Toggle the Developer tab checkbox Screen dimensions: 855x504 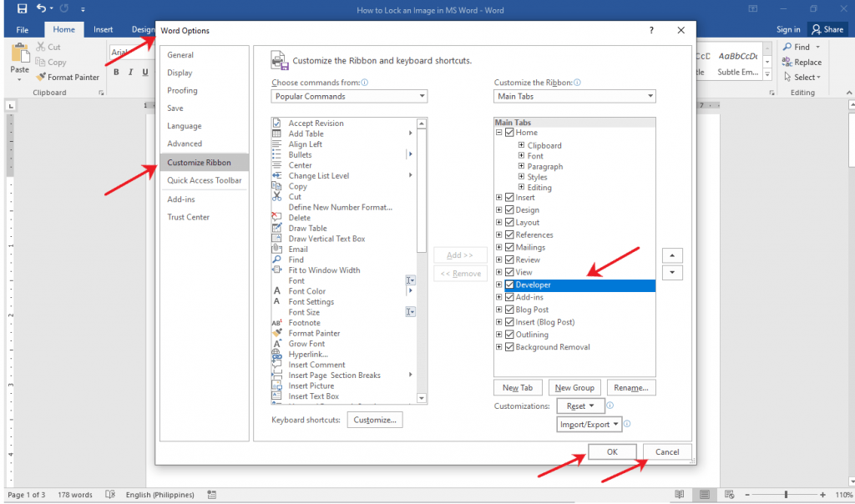pos(510,285)
